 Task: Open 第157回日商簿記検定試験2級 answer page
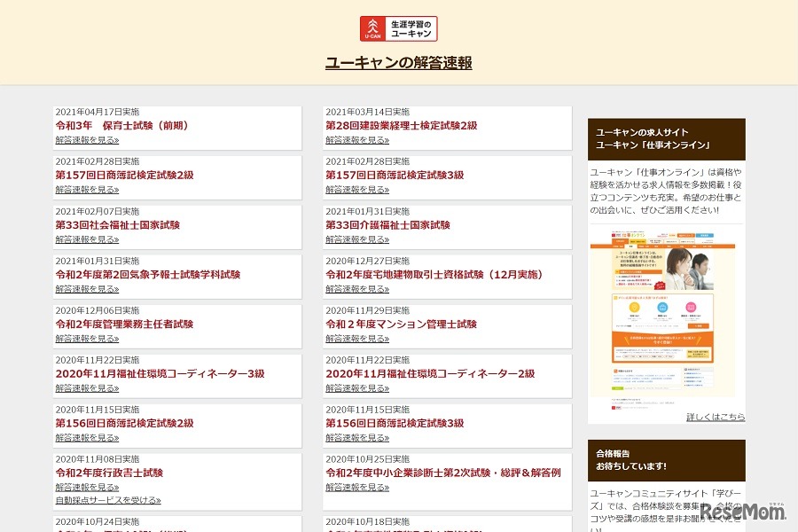(124, 175)
